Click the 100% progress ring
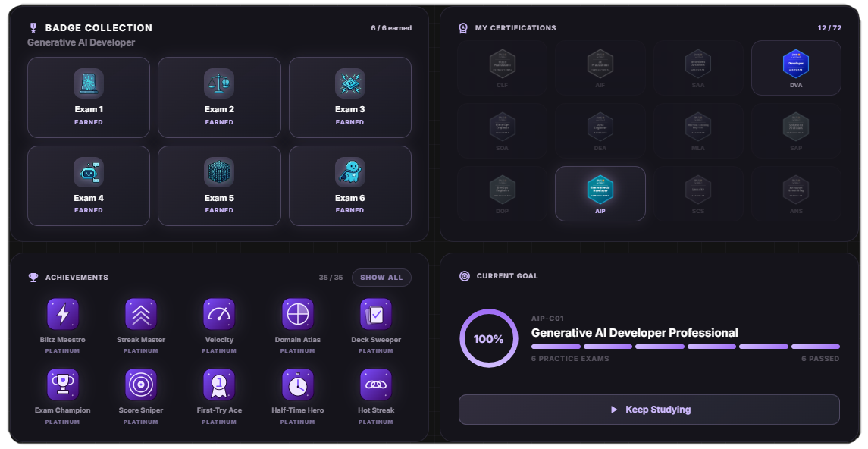868x449 pixels. point(489,338)
